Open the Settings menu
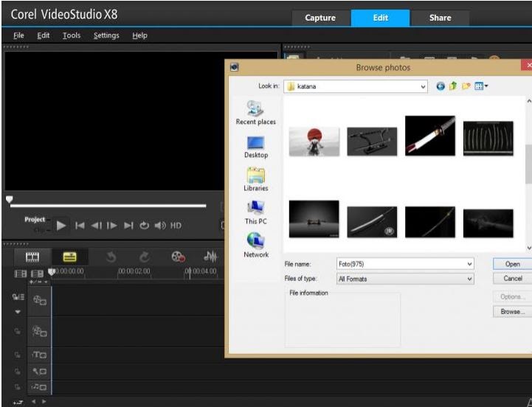The image size is (532, 407). tap(106, 35)
